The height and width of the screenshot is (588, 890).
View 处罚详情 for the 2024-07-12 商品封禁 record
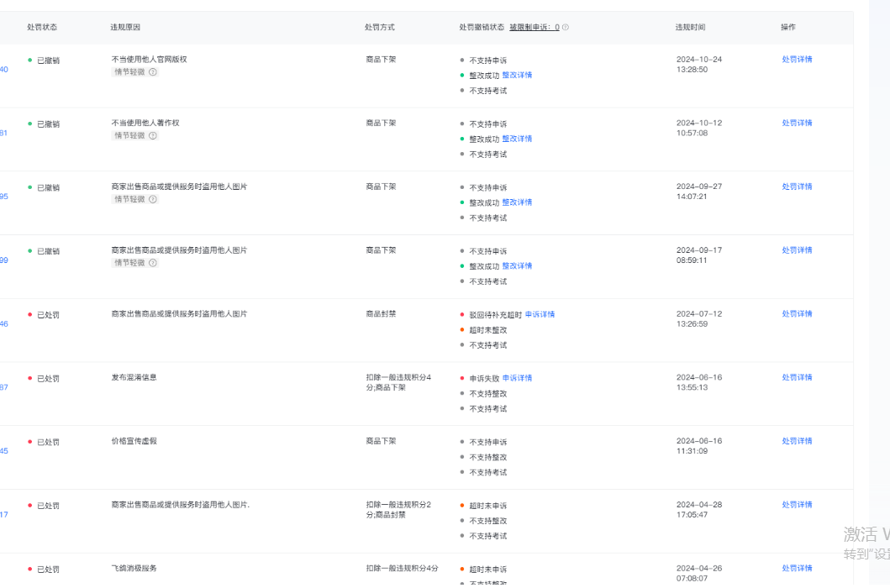click(x=797, y=314)
